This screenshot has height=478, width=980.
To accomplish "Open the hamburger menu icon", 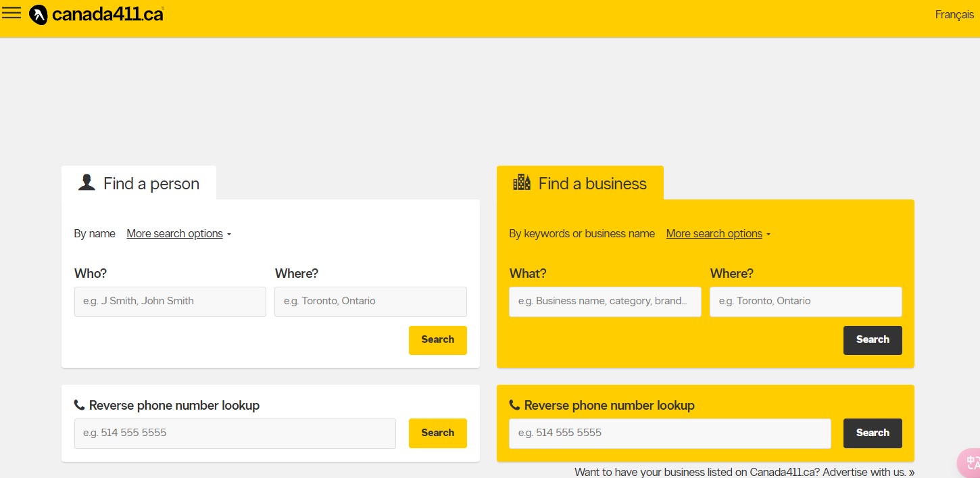I will tap(11, 14).
